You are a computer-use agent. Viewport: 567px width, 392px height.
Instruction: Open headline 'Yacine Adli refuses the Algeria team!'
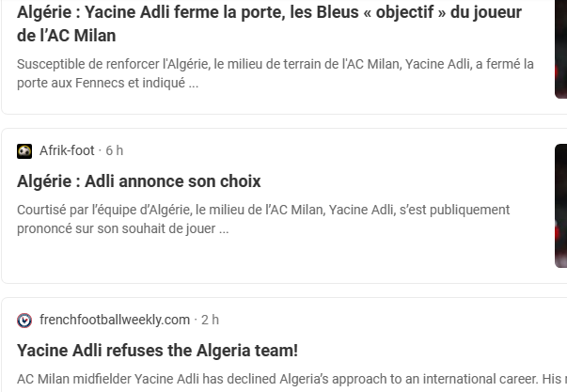click(x=157, y=351)
